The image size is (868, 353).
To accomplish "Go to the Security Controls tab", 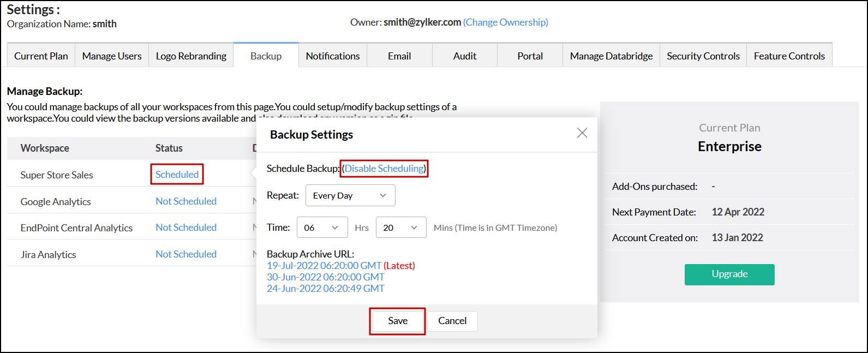I will [703, 56].
